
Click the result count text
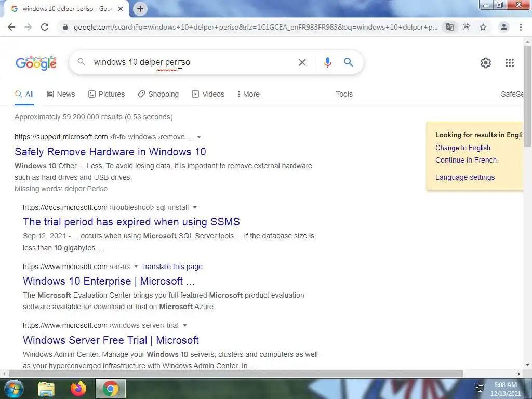click(x=94, y=117)
